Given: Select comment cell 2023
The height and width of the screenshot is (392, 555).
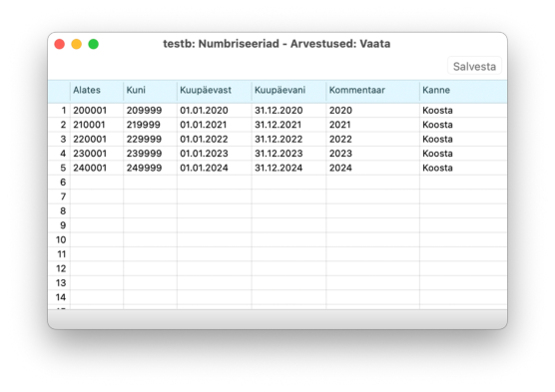Looking at the screenshot, I should click(372, 154).
